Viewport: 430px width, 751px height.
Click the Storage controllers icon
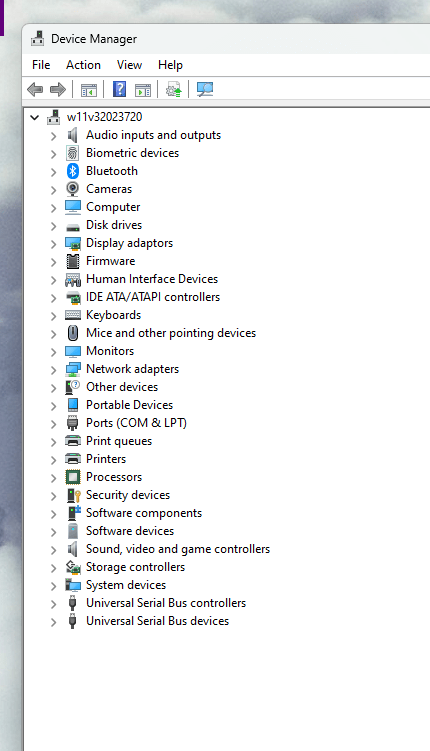[x=73, y=567]
